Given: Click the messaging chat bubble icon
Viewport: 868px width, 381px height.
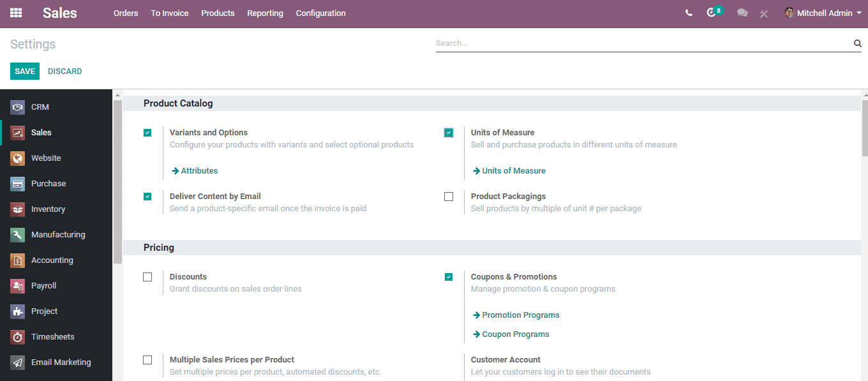Looking at the screenshot, I should pyautogui.click(x=742, y=12).
